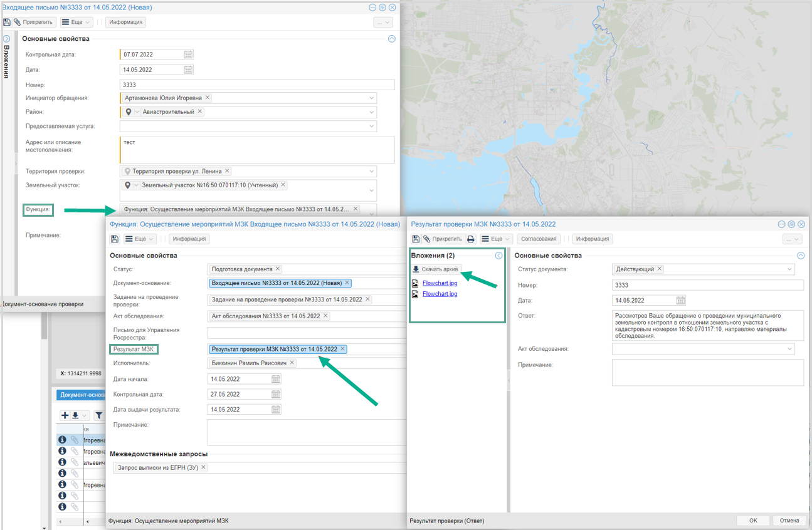
Task: Open the calendar for Дата начала
Action: 276,379
